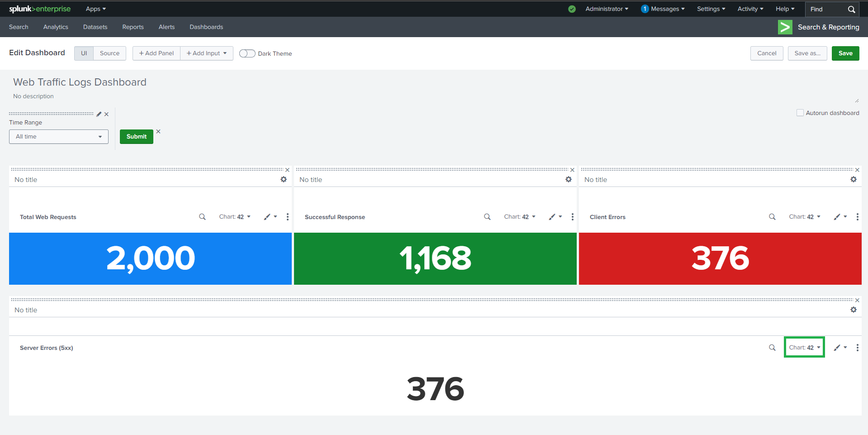Open the Settings dropdown menu
Image resolution: width=868 pixels, height=435 pixels.
(711, 9)
